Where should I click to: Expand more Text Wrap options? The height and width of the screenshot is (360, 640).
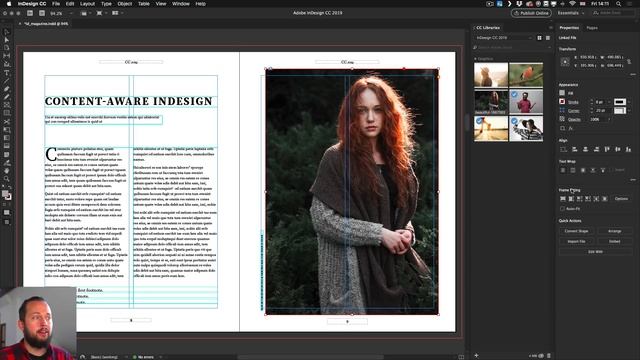[633, 180]
